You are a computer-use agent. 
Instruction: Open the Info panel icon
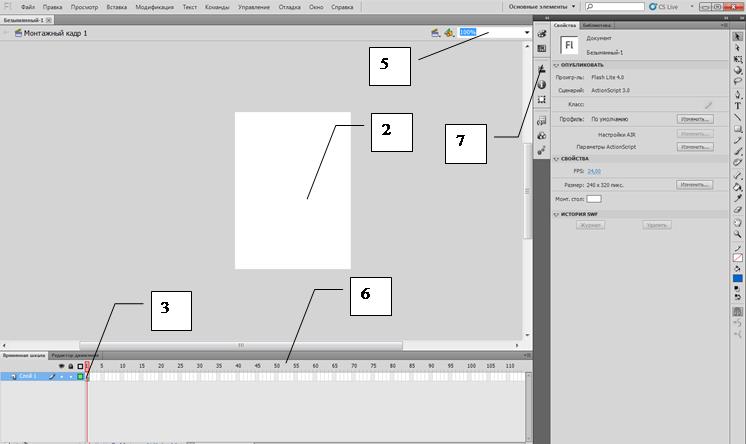click(x=541, y=85)
